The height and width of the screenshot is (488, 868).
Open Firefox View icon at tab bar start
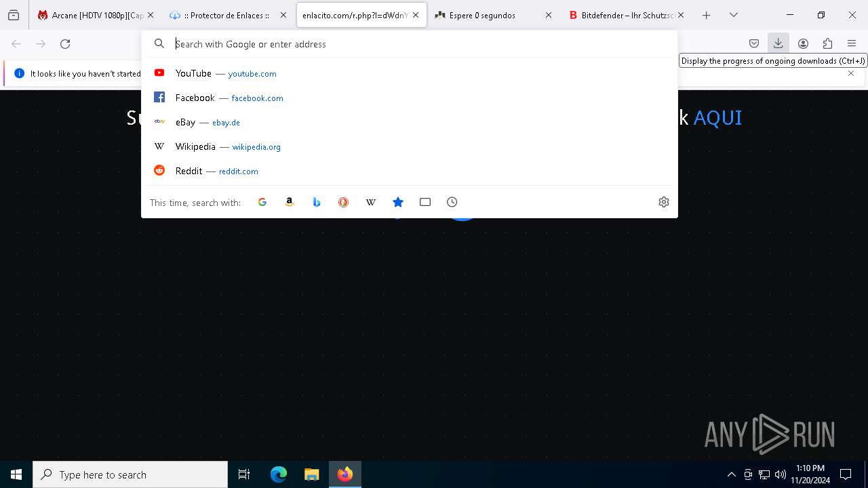pos(14,15)
